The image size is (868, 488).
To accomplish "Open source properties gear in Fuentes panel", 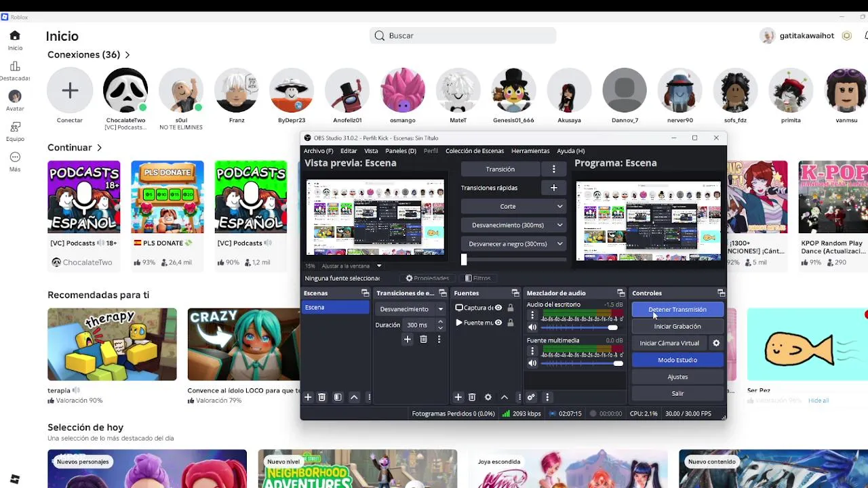I will pos(488,397).
